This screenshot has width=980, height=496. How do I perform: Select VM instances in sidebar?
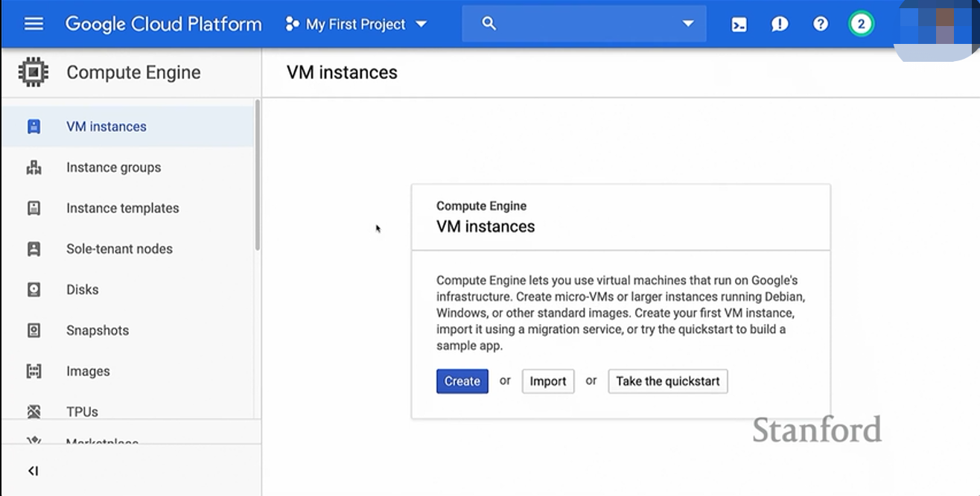[128, 127]
